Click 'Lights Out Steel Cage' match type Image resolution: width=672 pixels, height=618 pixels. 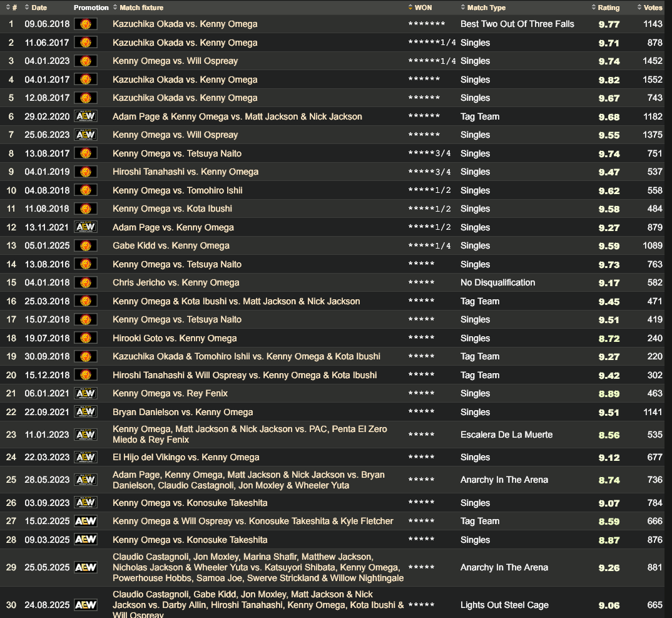[504, 605]
